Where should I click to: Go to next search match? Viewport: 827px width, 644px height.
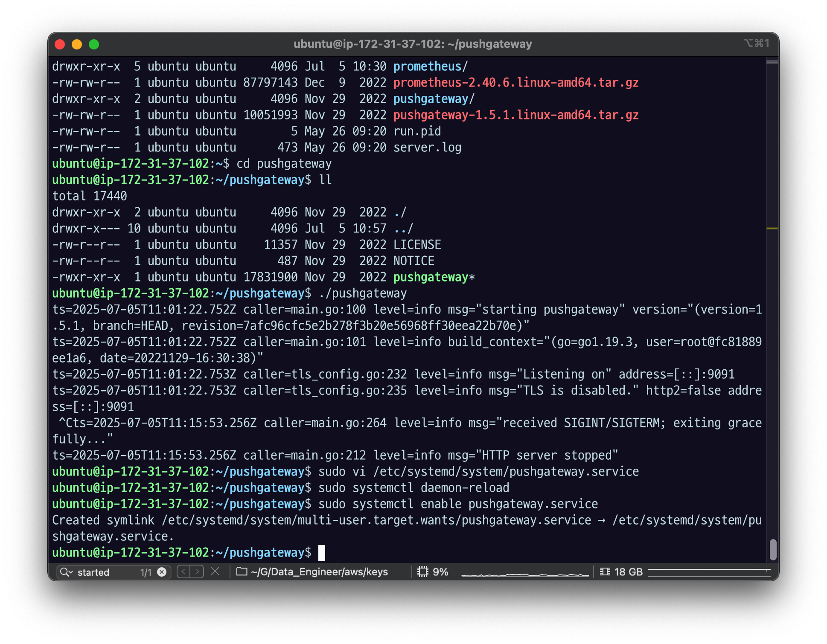pyautogui.click(x=197, y=571)
